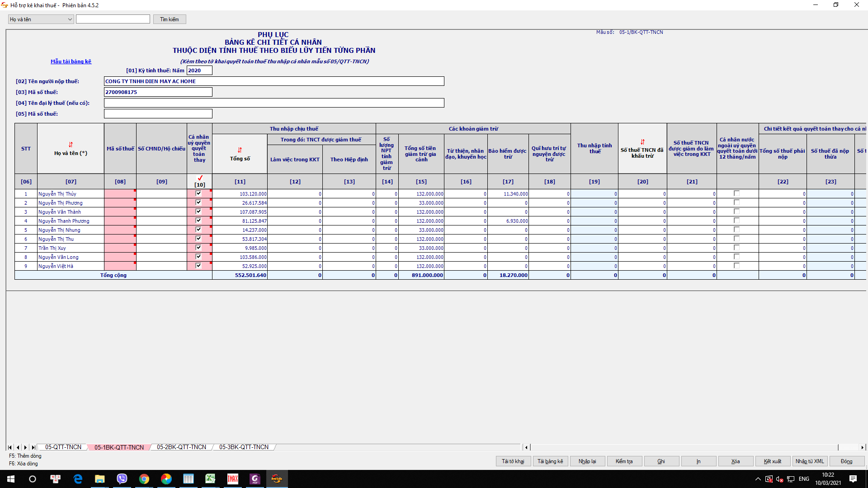Click the network tray icon
The image size is (868, 488).
pos(791,479)
